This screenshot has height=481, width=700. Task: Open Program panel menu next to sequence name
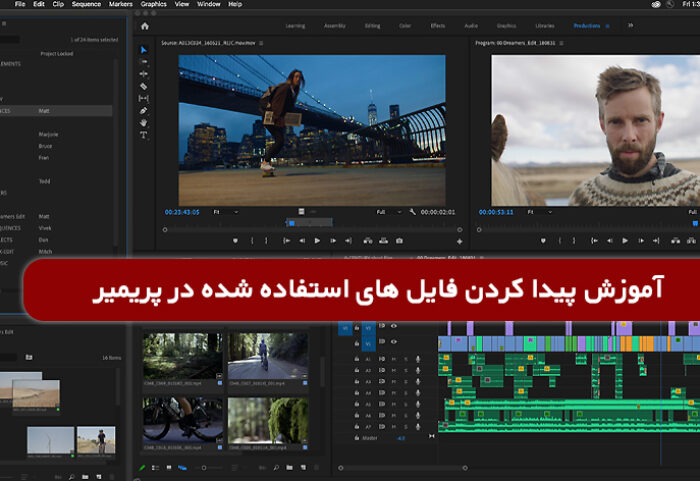[x=561, y=43]
